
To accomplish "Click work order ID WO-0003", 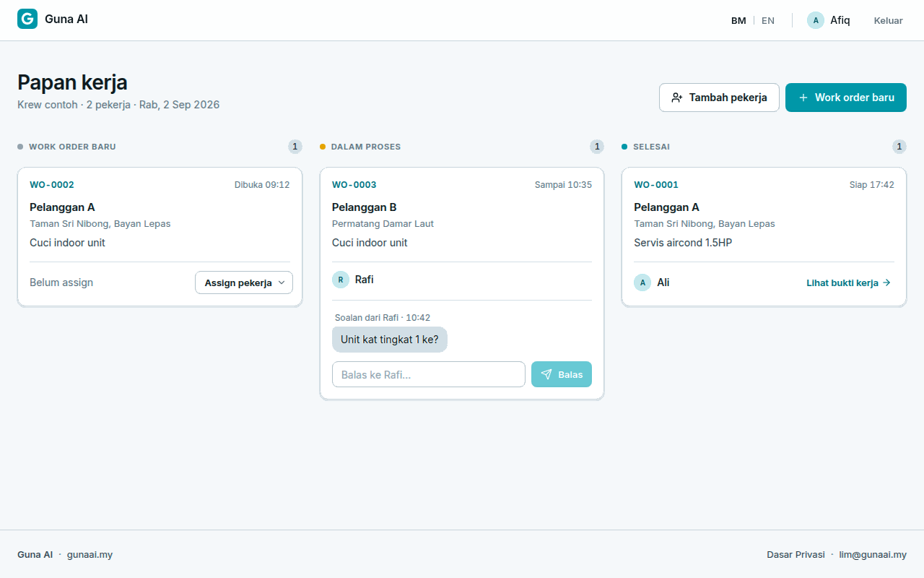I will coord(354,185).
